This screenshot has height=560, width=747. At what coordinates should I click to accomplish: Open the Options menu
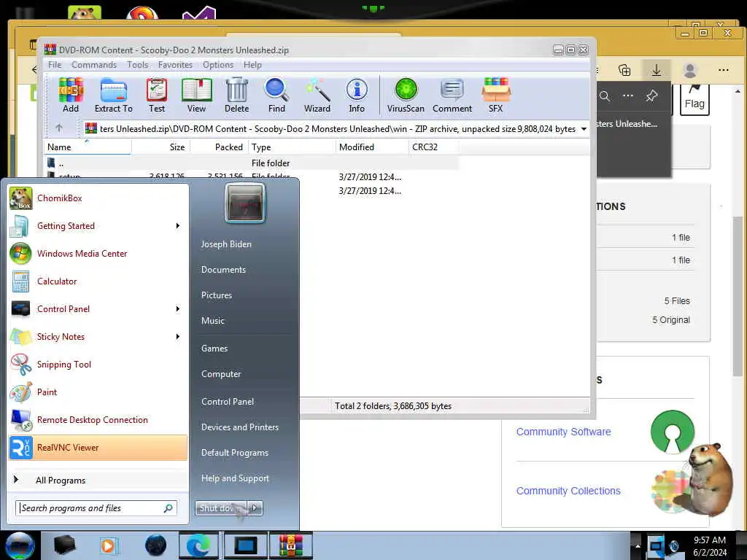[218, 65]
